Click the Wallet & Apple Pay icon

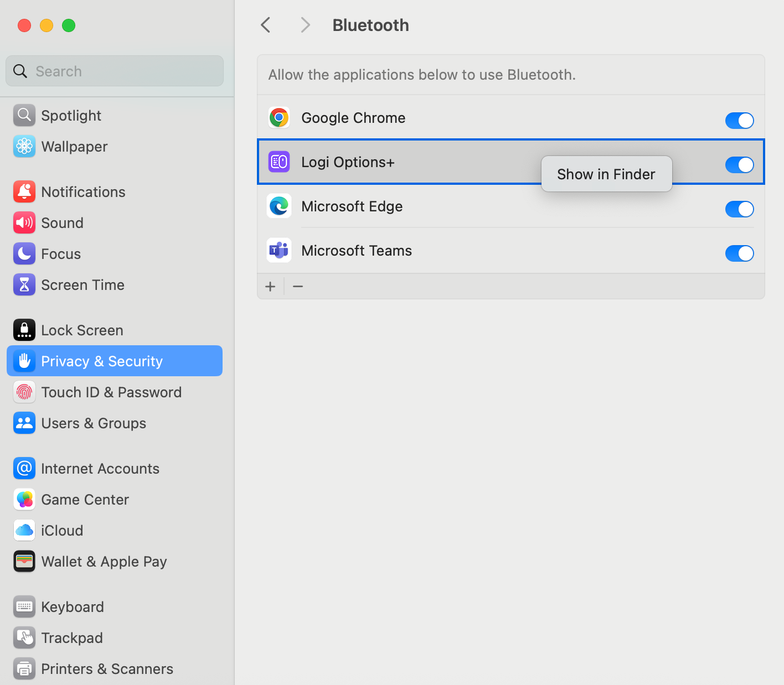tap(24, 561)
